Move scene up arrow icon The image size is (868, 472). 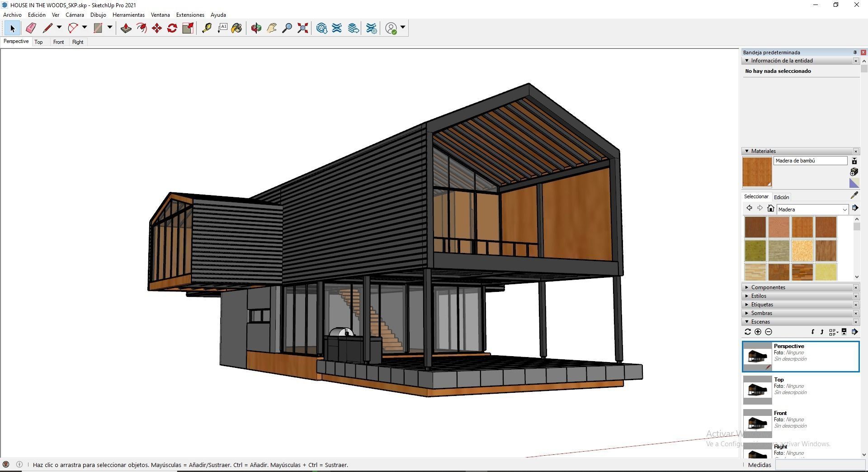tap(822, 332)
